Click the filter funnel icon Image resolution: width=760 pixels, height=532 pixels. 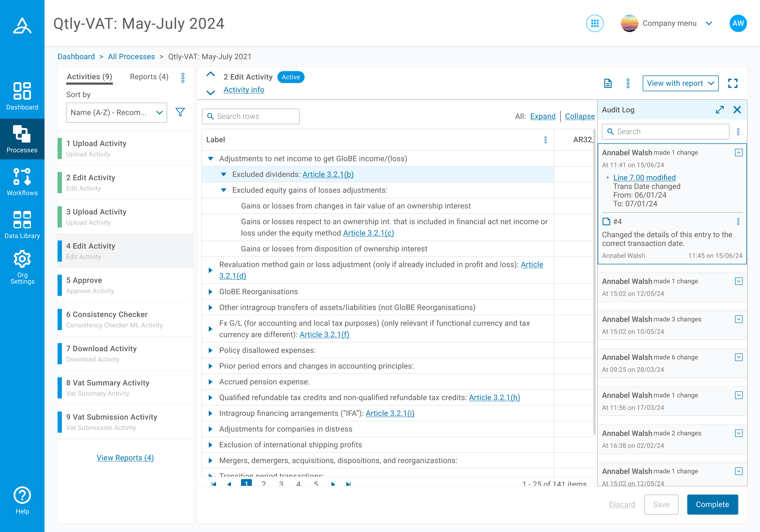pos(180,112)
